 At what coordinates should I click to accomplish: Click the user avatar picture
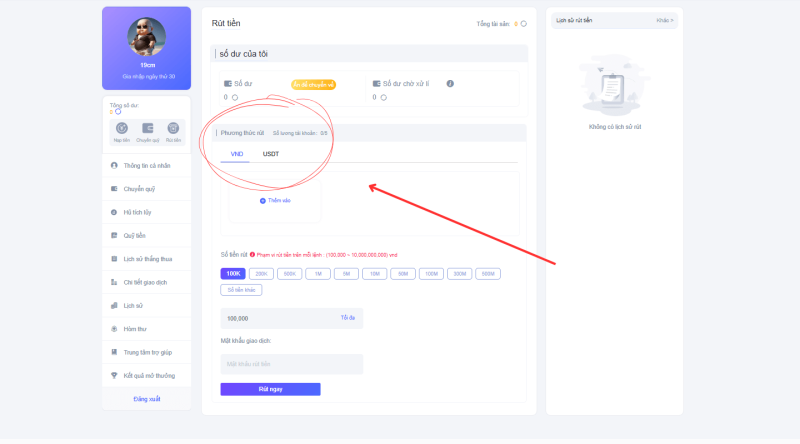[146, 37]
